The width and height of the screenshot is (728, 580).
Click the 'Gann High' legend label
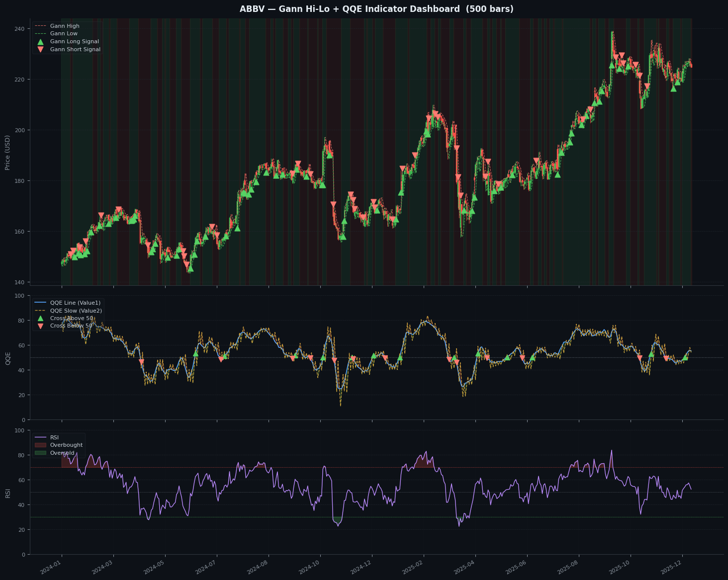(x=65, y=26)
